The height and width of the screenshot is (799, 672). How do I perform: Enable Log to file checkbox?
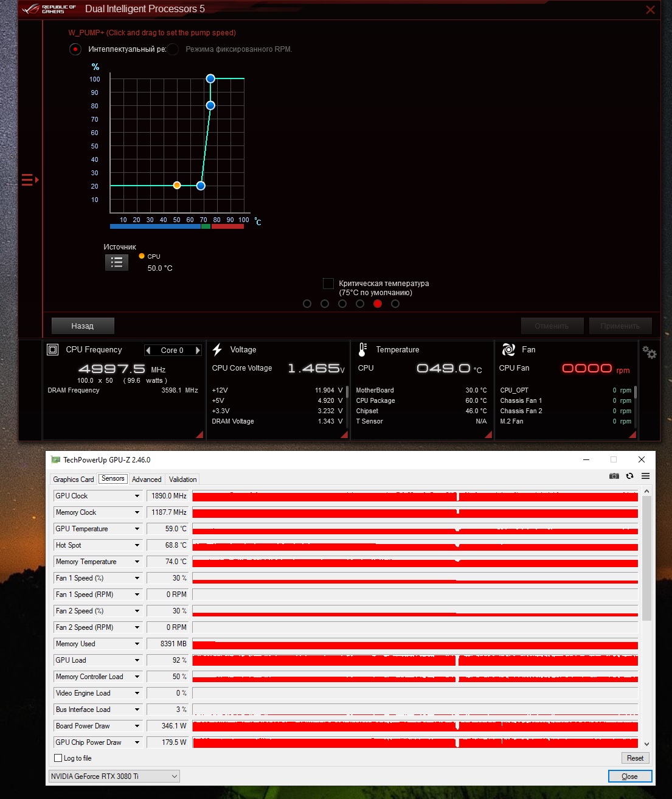click(58, 758)
